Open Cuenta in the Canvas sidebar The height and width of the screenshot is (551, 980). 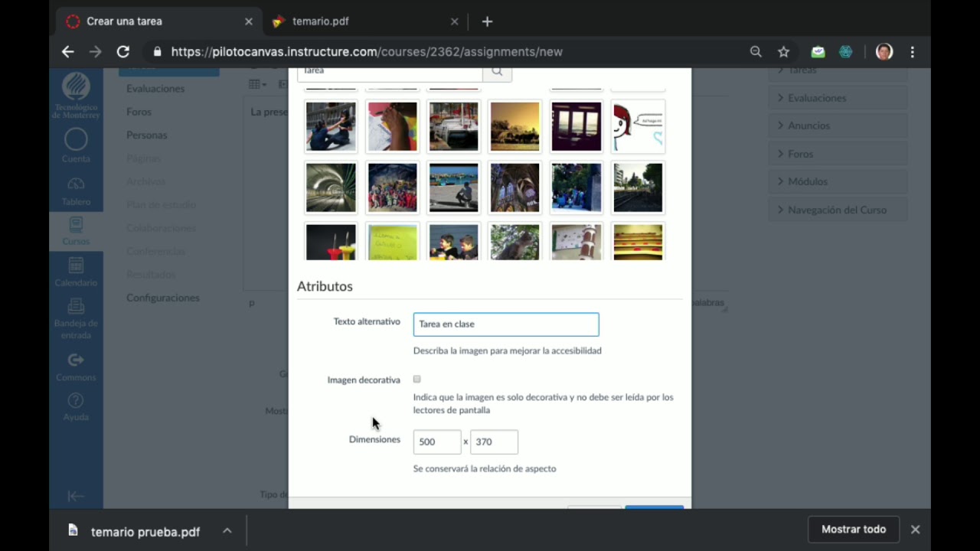[x=76, y=145]
